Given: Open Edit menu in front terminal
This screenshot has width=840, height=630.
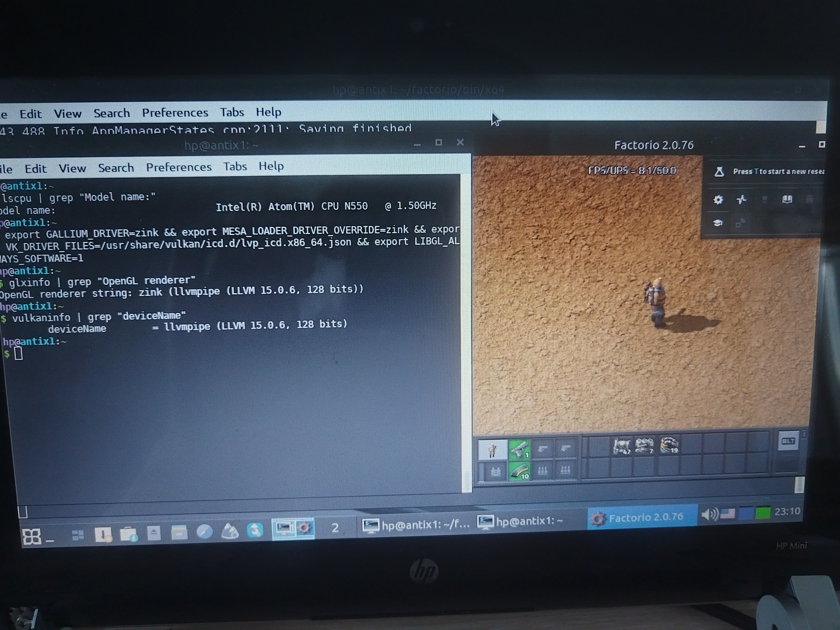Looking at the screenshot, I should [35, 169].
